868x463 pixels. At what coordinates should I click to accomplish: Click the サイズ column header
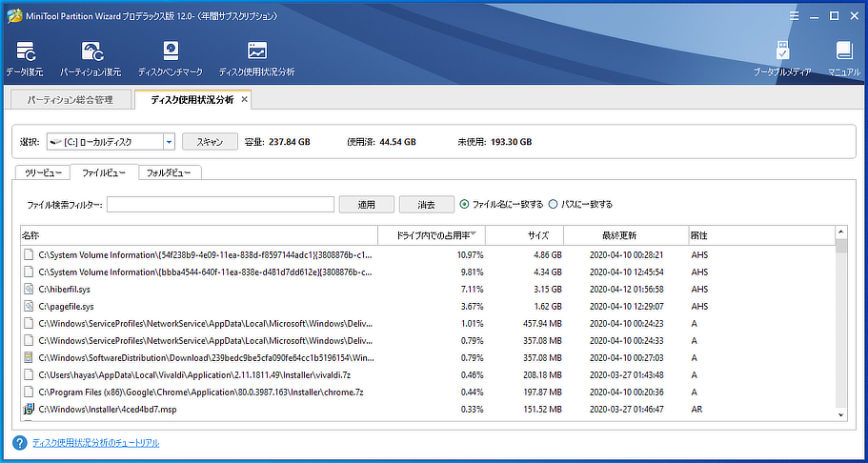pos(525,235)
